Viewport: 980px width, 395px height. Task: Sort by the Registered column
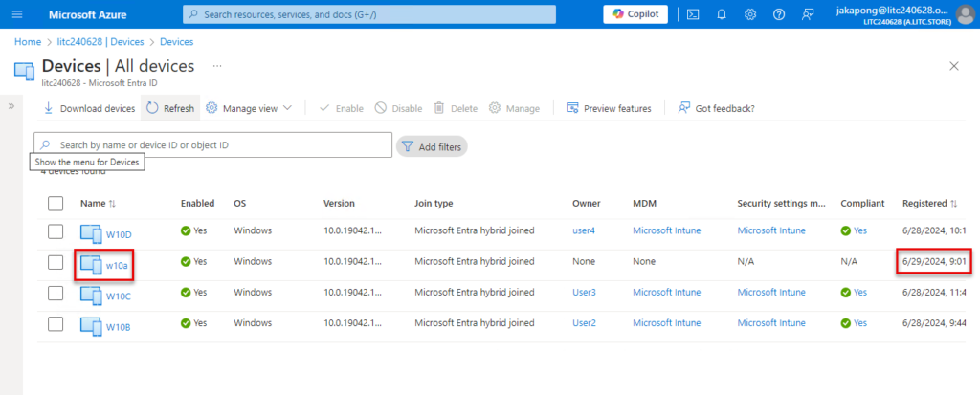(930, 204)
